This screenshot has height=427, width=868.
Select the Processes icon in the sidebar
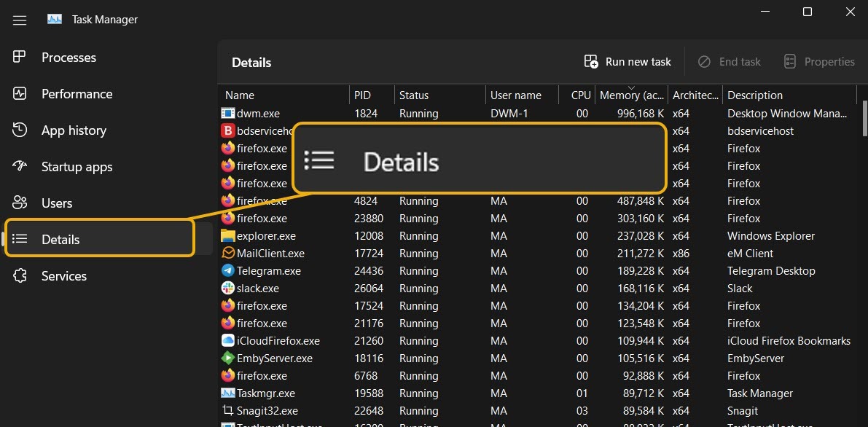pyautogui.click(x=18, y=57)
